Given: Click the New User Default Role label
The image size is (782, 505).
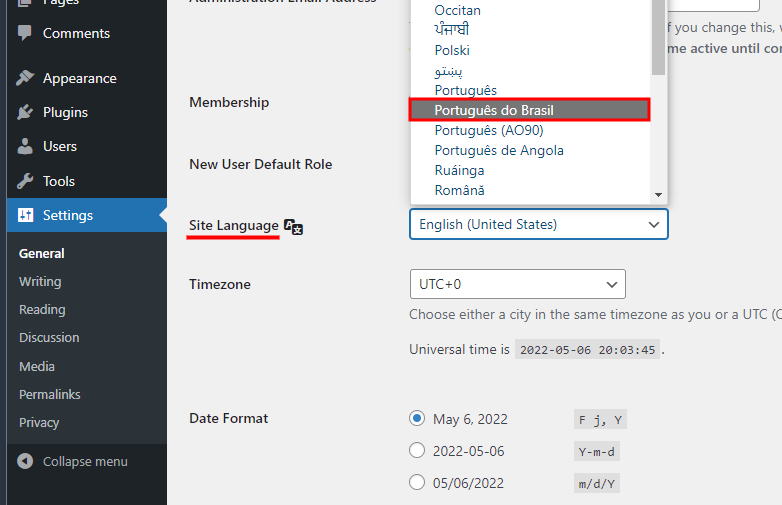Looking at the screenshot, I should (x=260, y=164).
